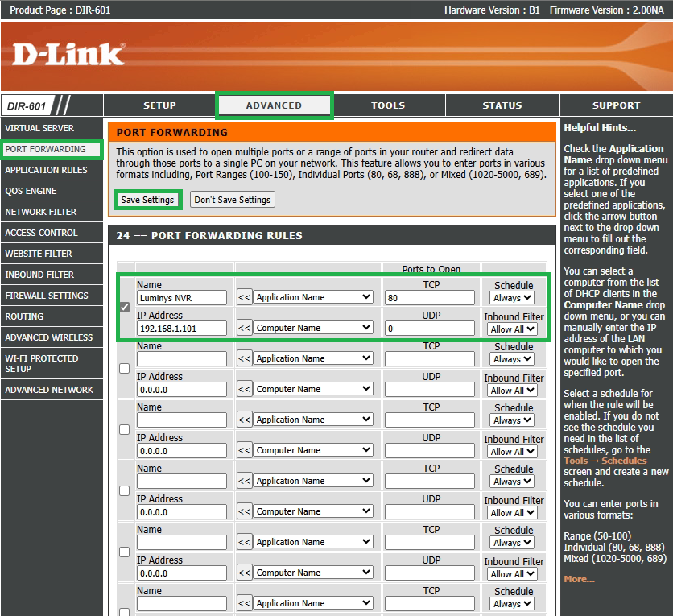The height and width of the screenshot is (616, 673).
Task: Switch to the Tools tab
Action: coord(388,105)
